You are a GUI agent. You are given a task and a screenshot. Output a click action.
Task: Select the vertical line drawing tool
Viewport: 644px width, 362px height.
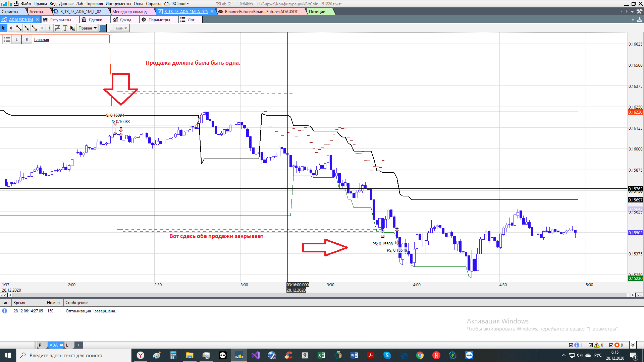point(50,28)
